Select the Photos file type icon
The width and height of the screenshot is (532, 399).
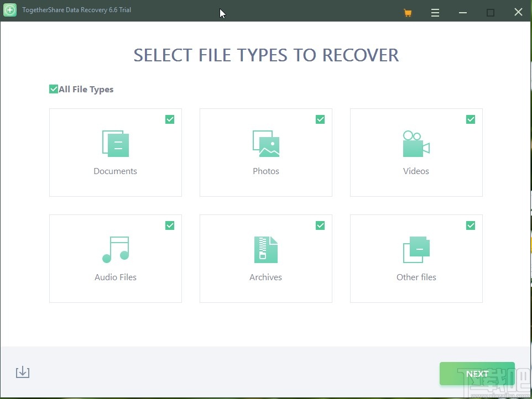[x=265, y=143]
